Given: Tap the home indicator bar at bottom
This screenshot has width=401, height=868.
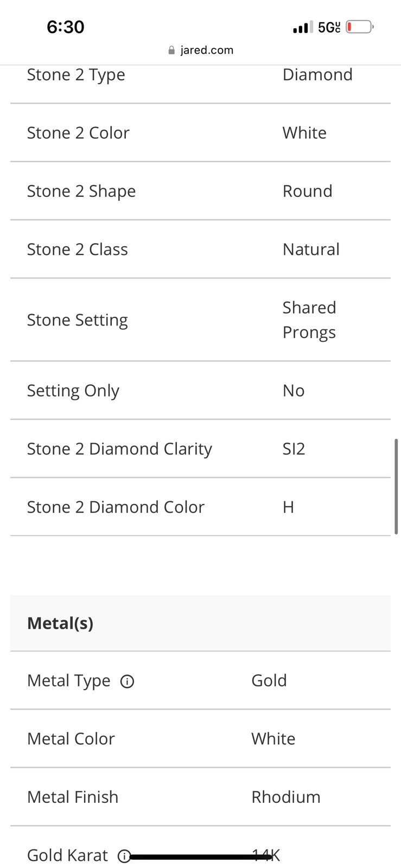Looking at the screenshot, I should point(201,857).
